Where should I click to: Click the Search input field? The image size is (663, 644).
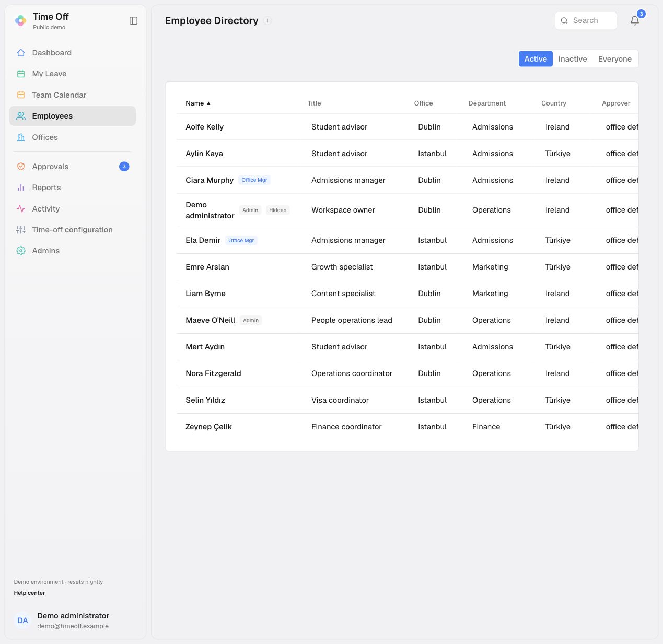coord(586,21)
